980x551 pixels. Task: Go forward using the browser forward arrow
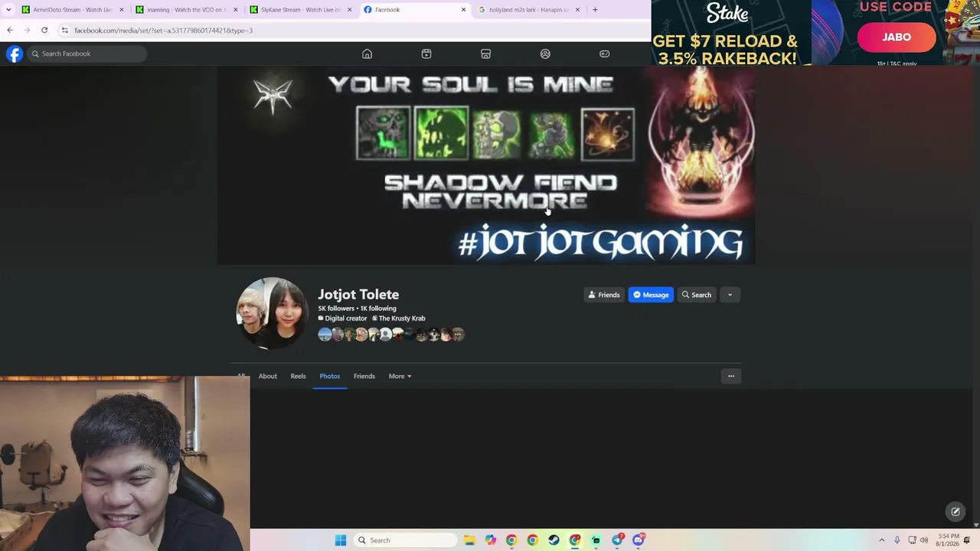[27, 30]
